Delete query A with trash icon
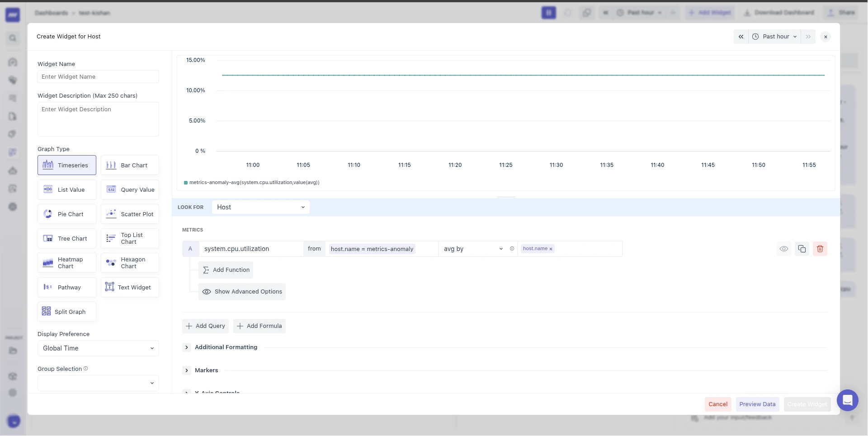This screenshot has height=436, width=868. click(x=820, y=249)
